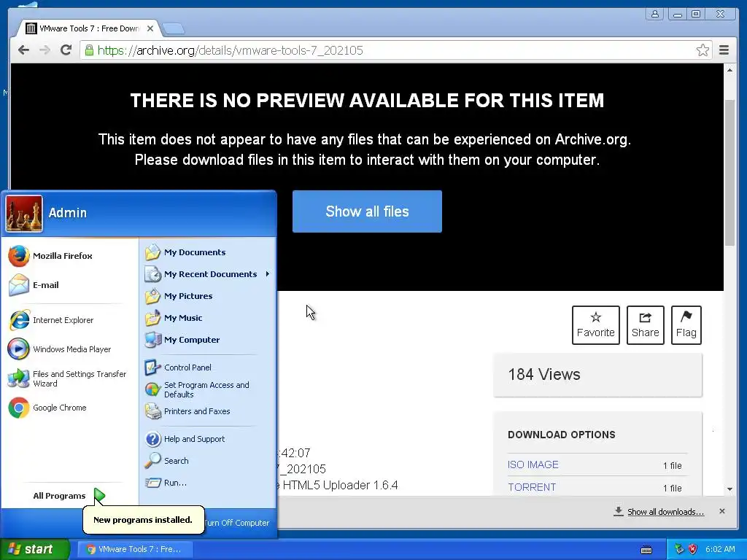Open the TORRENT download link

tap(532, 487)
